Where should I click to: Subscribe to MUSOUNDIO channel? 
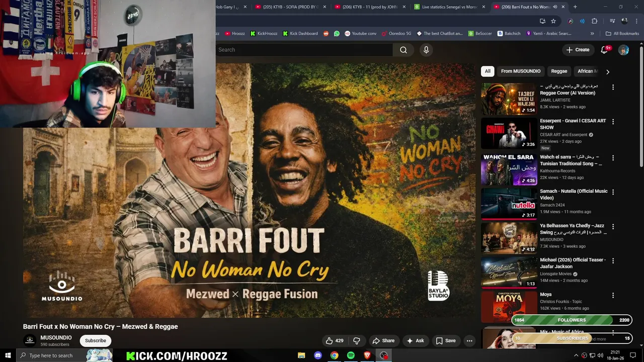(x=96, y=340)
